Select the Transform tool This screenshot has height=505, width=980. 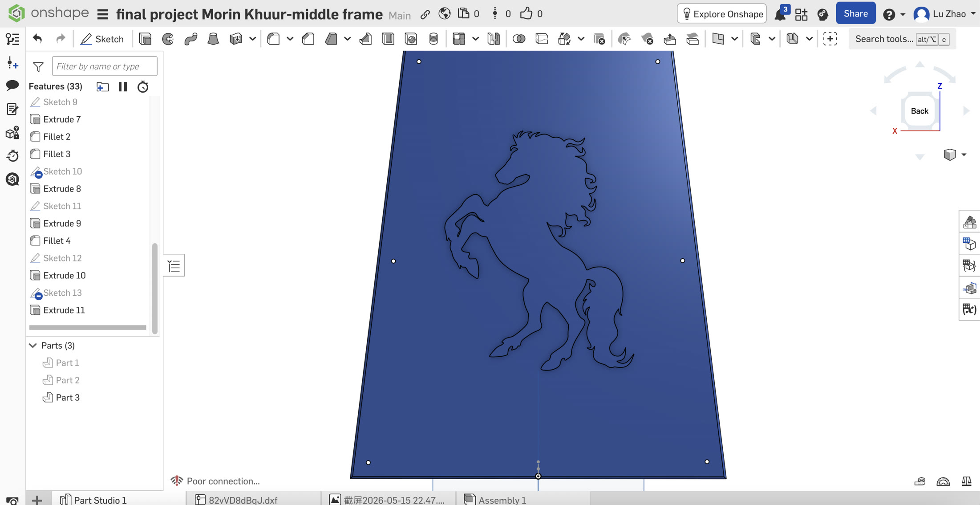pos(564,39)
